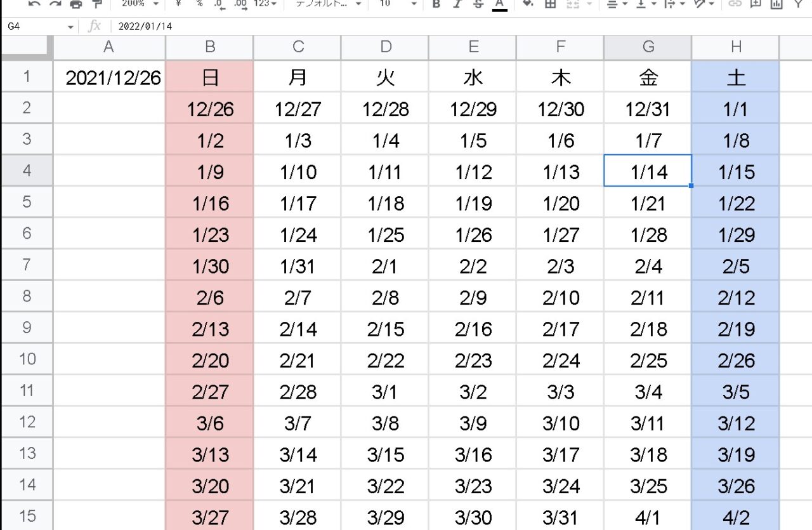The image size is (812, 530).
Task: Increase decimal places
Action: (240, 5)
